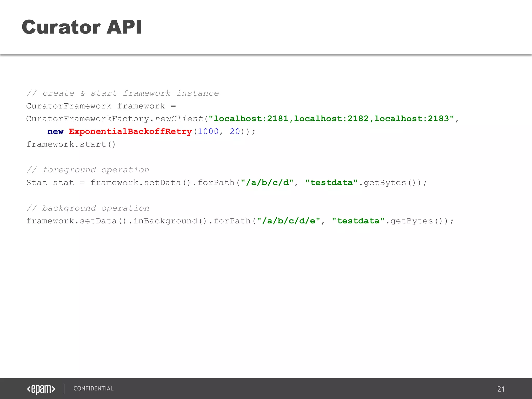Click the "/a/b/c/d" path string
The image size is (532, 399).
267,183
